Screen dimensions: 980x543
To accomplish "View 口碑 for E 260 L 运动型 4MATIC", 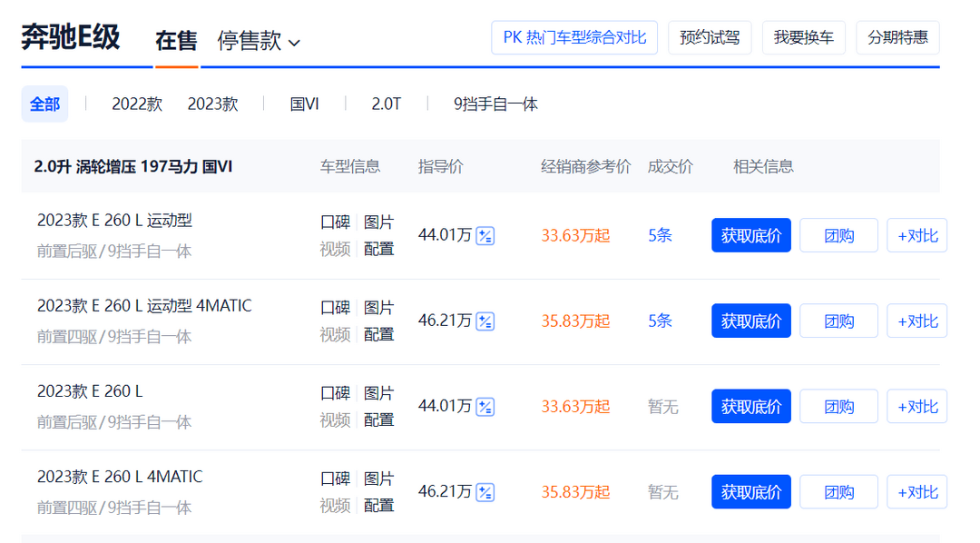I will pyautogui.click(x=335, y=308).
